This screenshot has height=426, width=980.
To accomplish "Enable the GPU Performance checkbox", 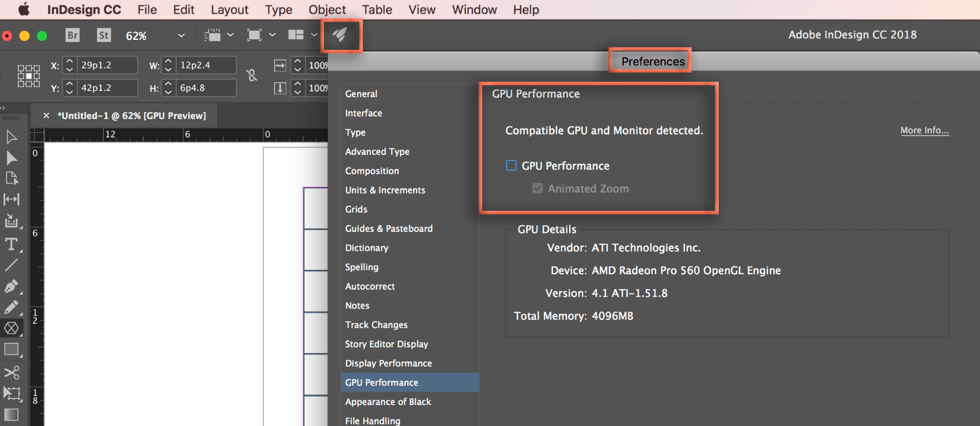I will (x=511, y=165).
